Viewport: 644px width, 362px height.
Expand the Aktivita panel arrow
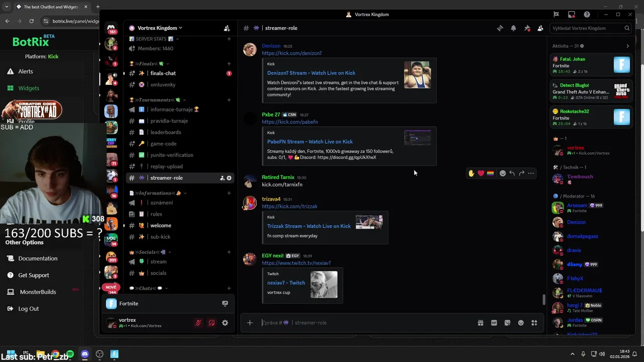627,46
